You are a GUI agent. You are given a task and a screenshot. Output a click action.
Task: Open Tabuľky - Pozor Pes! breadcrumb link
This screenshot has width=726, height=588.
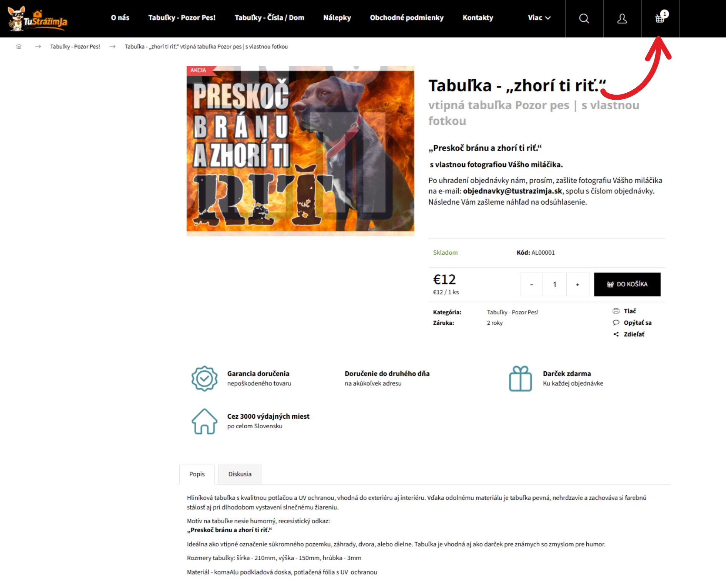75,47
